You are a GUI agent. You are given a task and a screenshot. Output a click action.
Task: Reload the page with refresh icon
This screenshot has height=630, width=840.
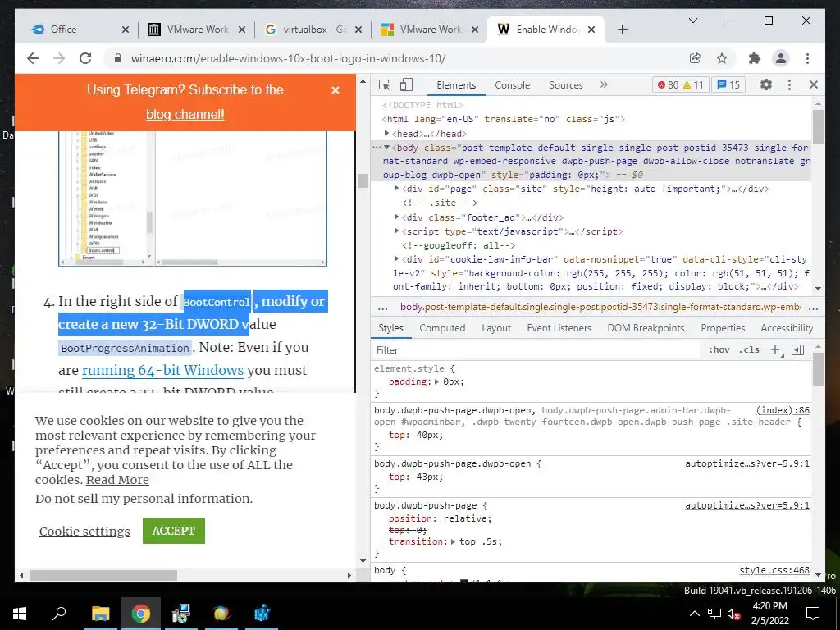85,58
